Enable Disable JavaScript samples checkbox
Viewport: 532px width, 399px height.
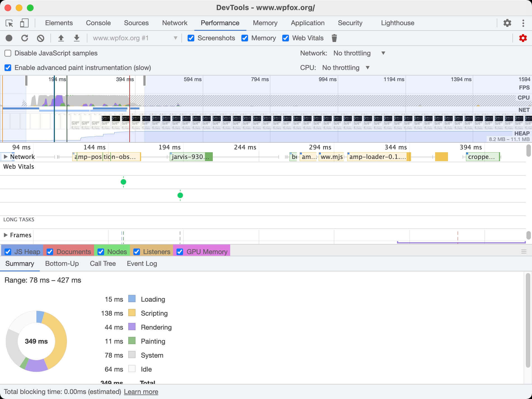(8, 53)
